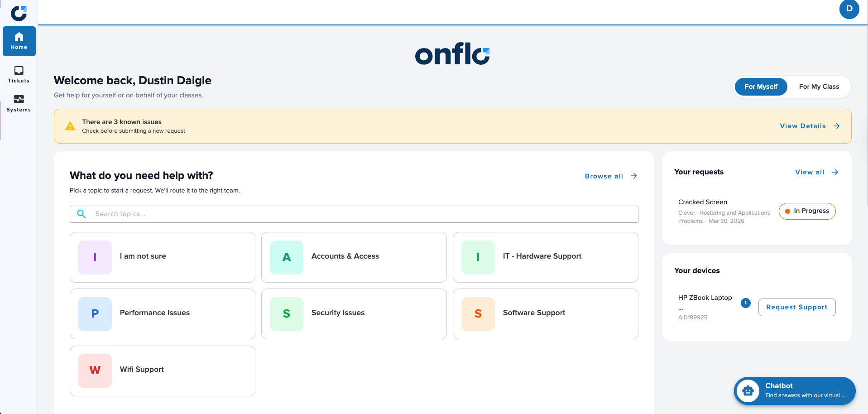Focus the Search topics field
868x414 pixels.
[354, 214]
